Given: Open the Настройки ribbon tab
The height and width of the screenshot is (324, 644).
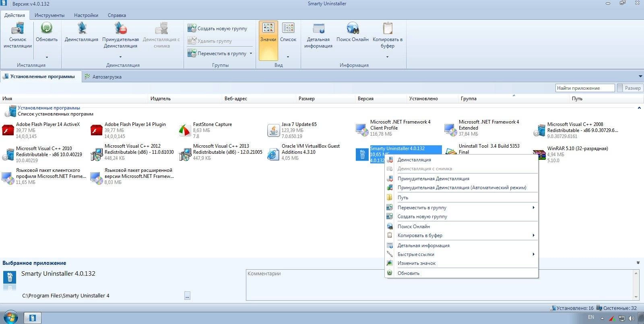Looking at the screenshot, I should click(86, 15).
